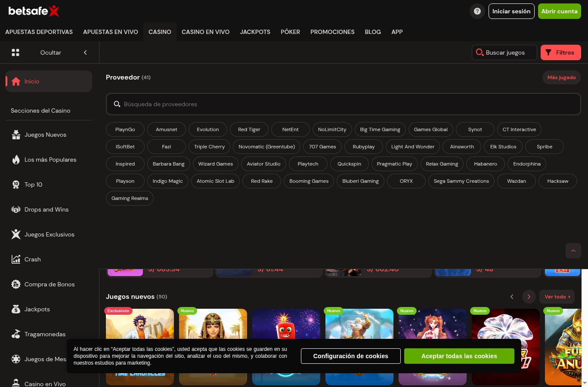Image resolution: width=588 pixels, height=387 pixels.
Task: Focus the Buscar juegos search field
Action: pos(504,52)
